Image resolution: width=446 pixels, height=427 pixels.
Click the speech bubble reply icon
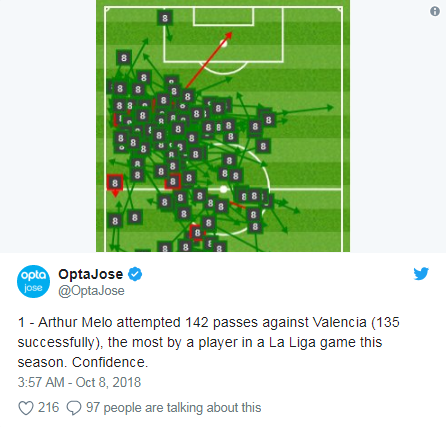pyautogui.click(x=74, y=408)
